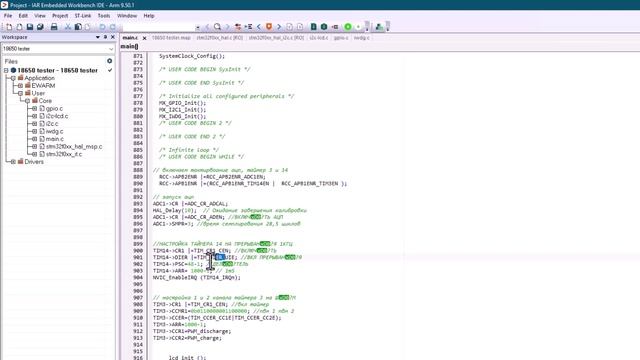Select i2c.c in workspace tree
640x360 pixels.
[x=52, y=124]
